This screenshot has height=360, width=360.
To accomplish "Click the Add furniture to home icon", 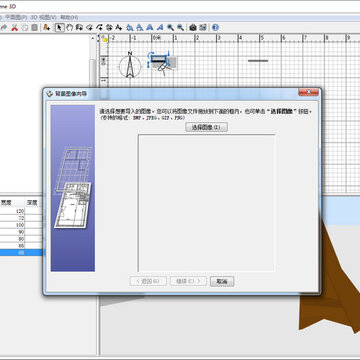I will click(46, 28).
